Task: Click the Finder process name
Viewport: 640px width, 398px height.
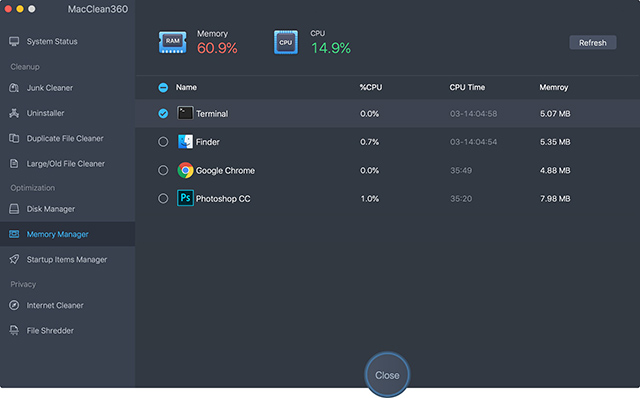Action: (x=207, y=142)
